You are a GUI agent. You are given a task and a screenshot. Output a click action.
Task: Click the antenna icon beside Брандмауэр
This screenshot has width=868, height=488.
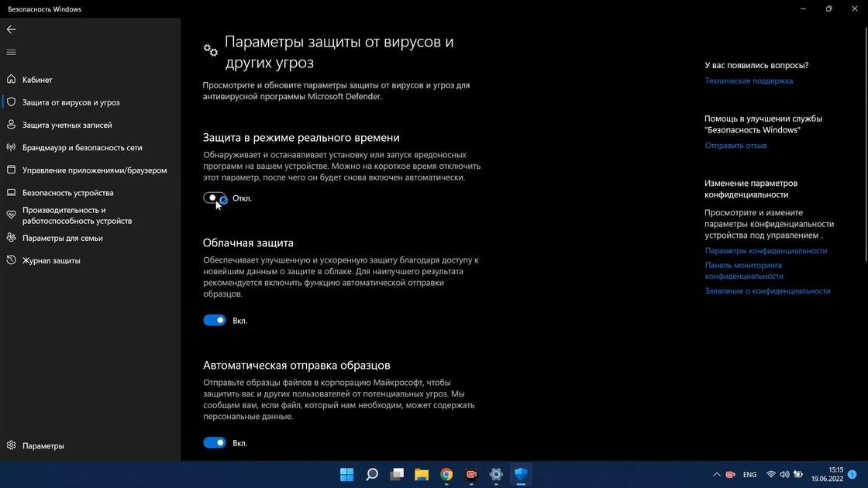pos(11,147)
